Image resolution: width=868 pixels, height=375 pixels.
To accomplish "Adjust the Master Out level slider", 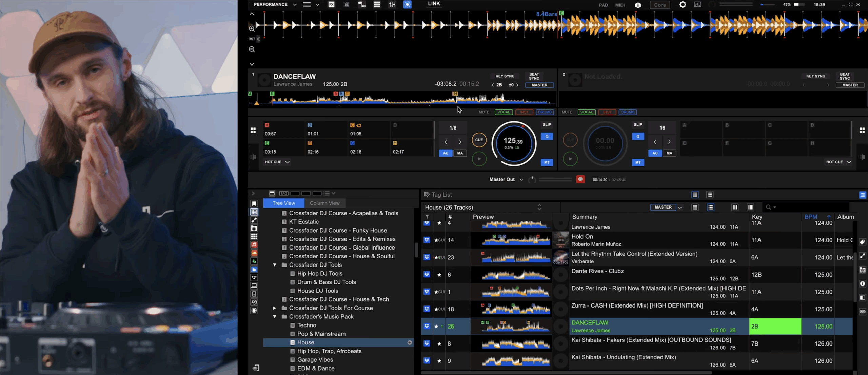I will coord(555,180).
